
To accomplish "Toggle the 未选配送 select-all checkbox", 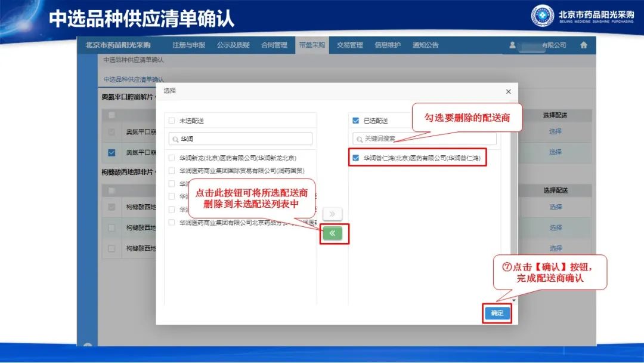I will (172, 121).
